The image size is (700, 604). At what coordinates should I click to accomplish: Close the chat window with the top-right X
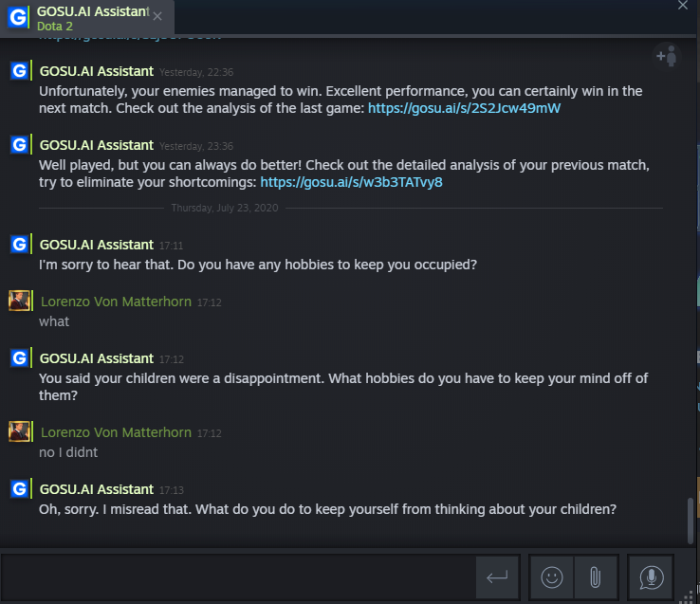[x=681, y=6]
